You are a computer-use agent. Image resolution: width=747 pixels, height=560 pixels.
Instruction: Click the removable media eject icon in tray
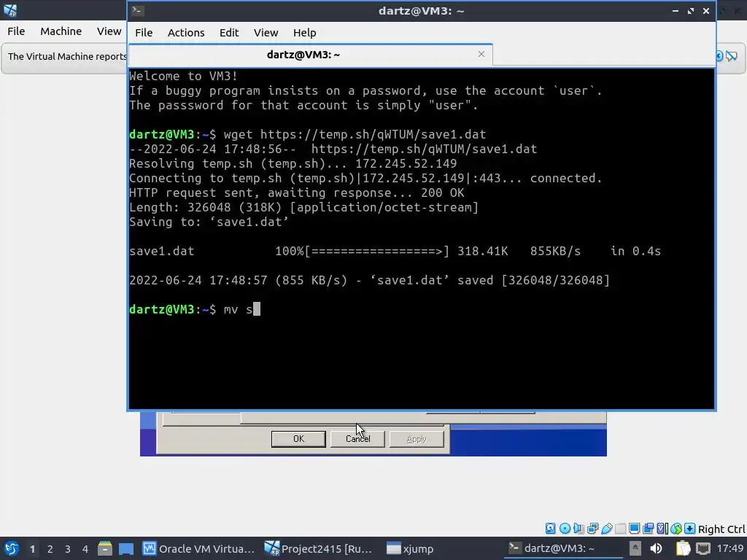pos(635,548)
